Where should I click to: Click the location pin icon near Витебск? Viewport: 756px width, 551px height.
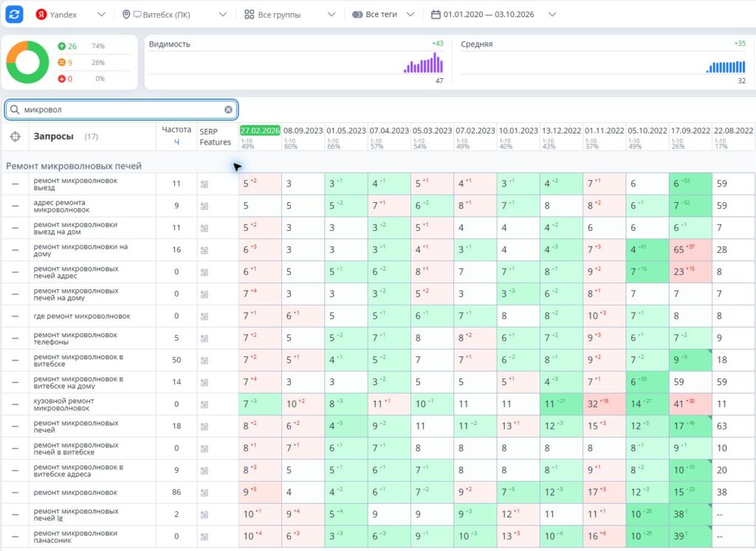[126, 15]
